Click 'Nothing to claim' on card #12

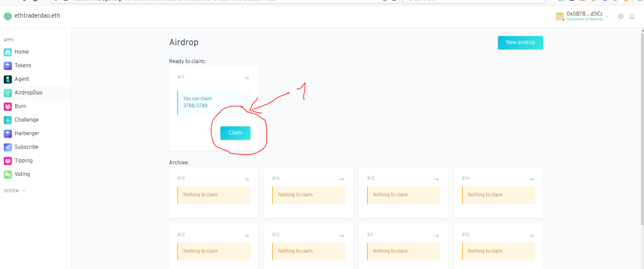click(309, 251)
